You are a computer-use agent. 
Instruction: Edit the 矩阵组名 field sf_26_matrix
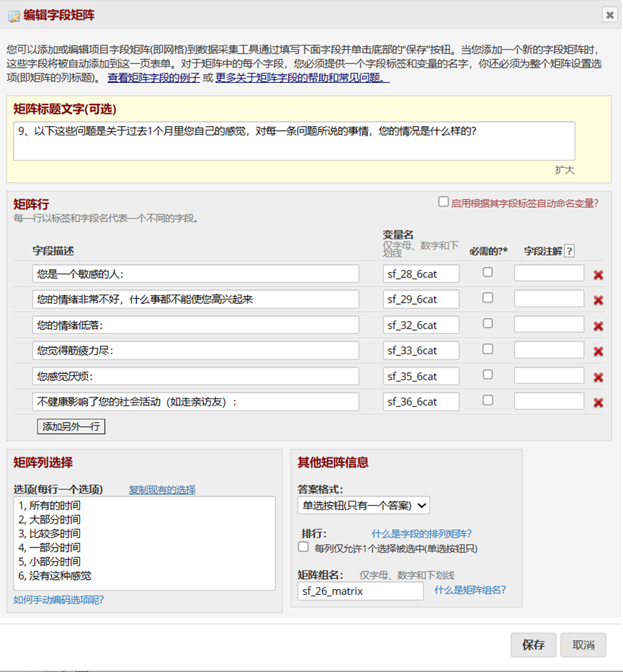(x=360, y=591)
